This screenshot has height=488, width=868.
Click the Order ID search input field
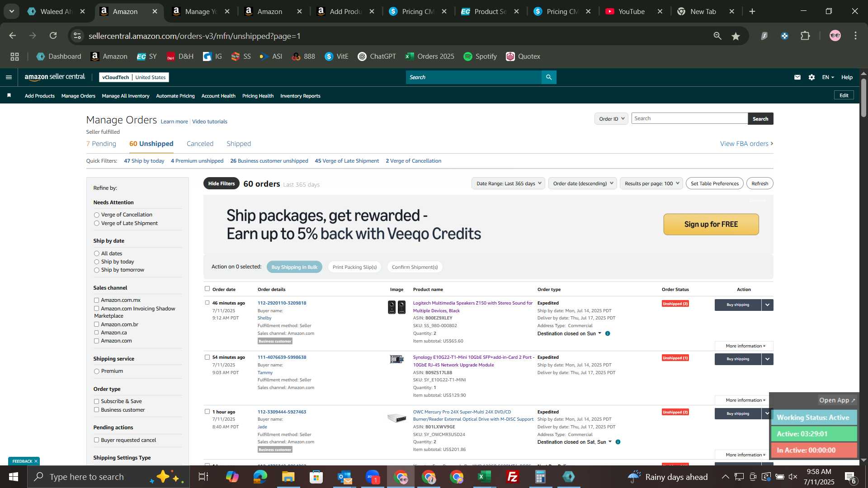pos(690,118)
